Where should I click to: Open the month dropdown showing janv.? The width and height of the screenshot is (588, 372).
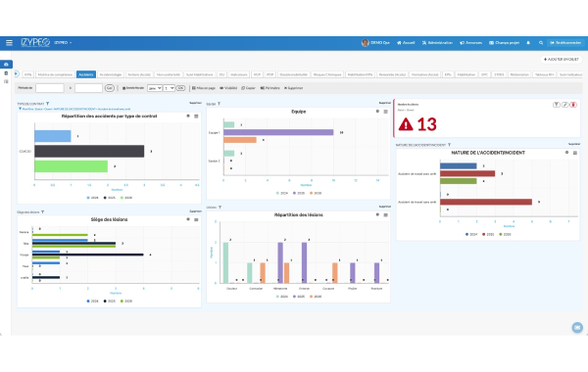[x=155, y=88]
